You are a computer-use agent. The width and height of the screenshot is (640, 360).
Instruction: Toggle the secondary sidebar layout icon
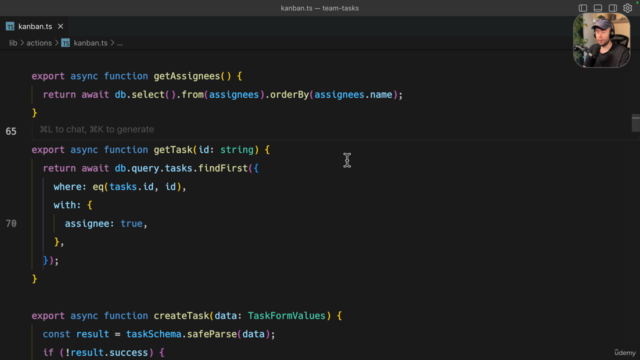[x=613, y=8]
